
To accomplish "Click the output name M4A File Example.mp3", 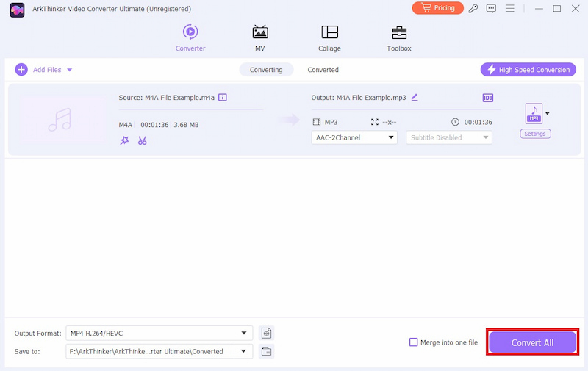I will click(371, 98).
